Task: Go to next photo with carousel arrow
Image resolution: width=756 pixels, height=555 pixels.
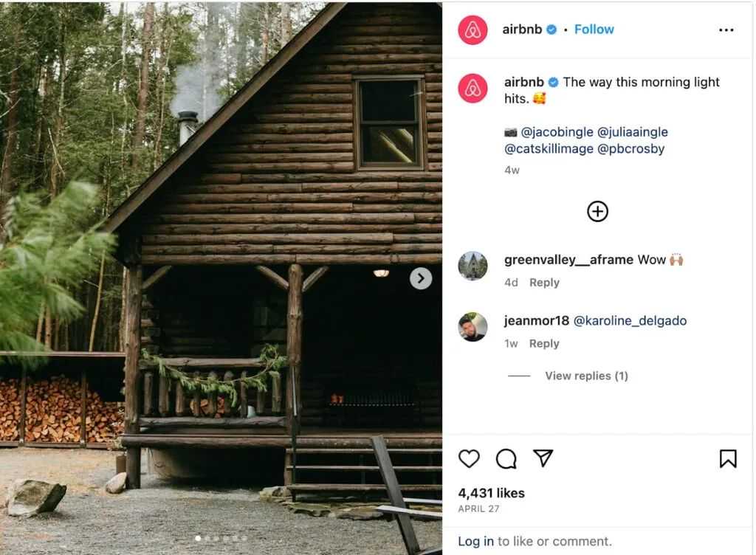Action: (x=421, y=278)
